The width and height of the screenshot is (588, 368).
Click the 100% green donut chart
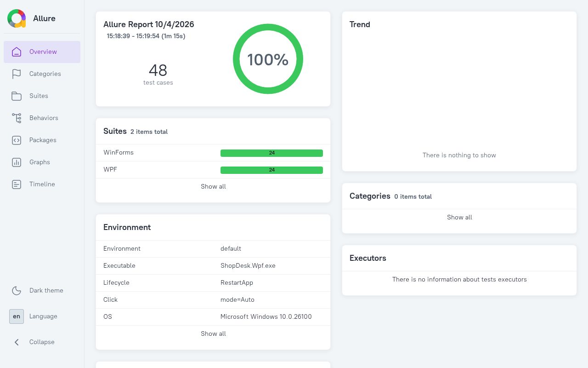point(268,59)
